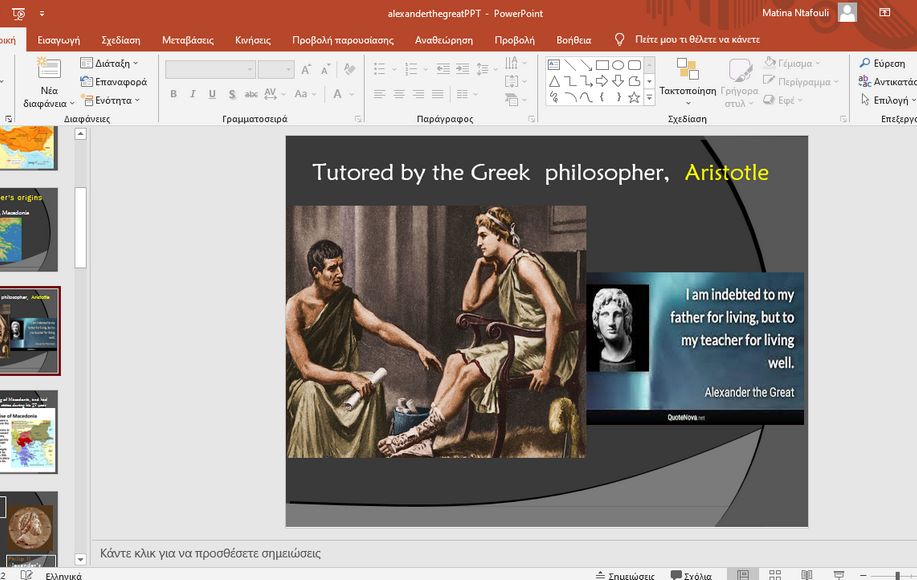Screen dimensions: 917x580
Task: Switch to reading view icon
Action: tap(806, 575)
